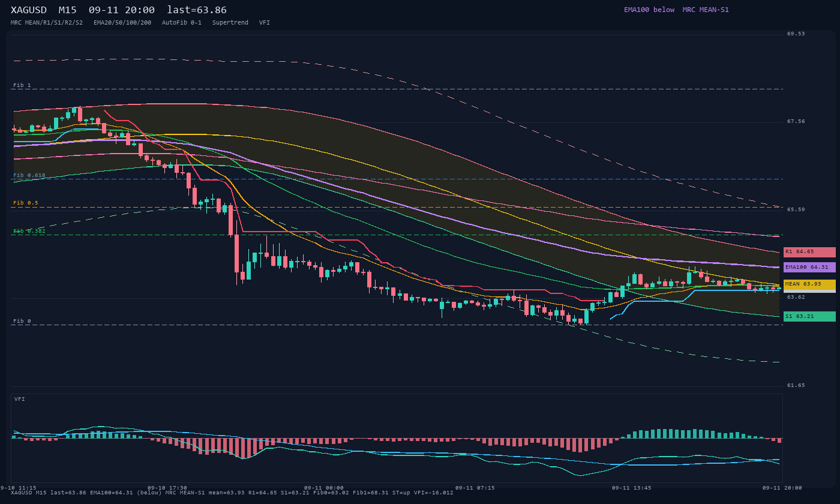The width and height of the screenshot is (840, 504).
Task: Click the 65.59 price axis label
Action: pyautogui.click(x=796, y=210)
